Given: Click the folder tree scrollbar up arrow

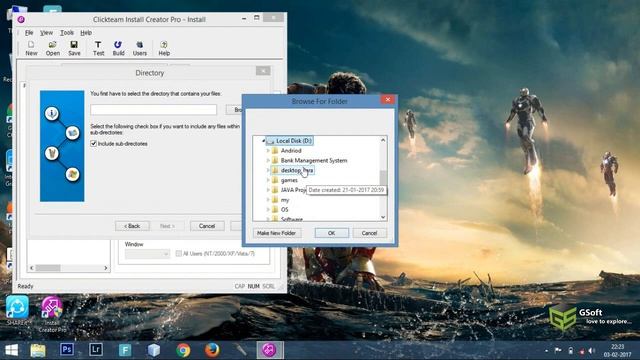Looking at the screenshot, I should (383, 140).
